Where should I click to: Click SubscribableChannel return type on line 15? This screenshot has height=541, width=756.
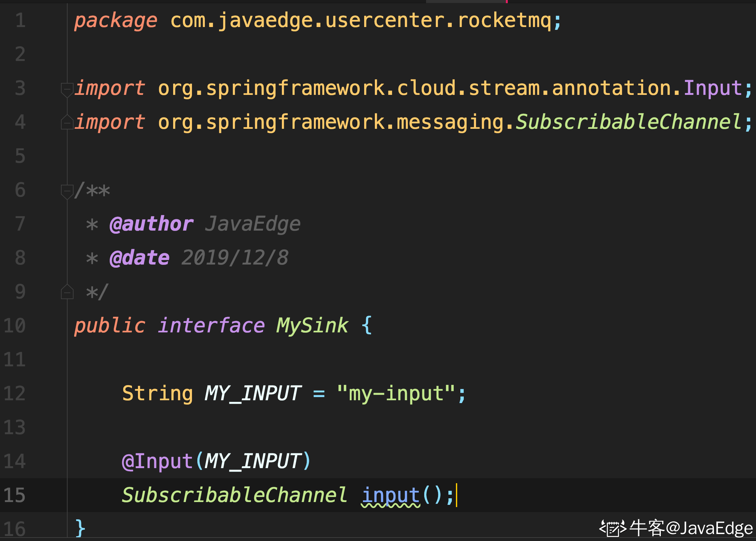pyautogui.click(x=234, y=495)
